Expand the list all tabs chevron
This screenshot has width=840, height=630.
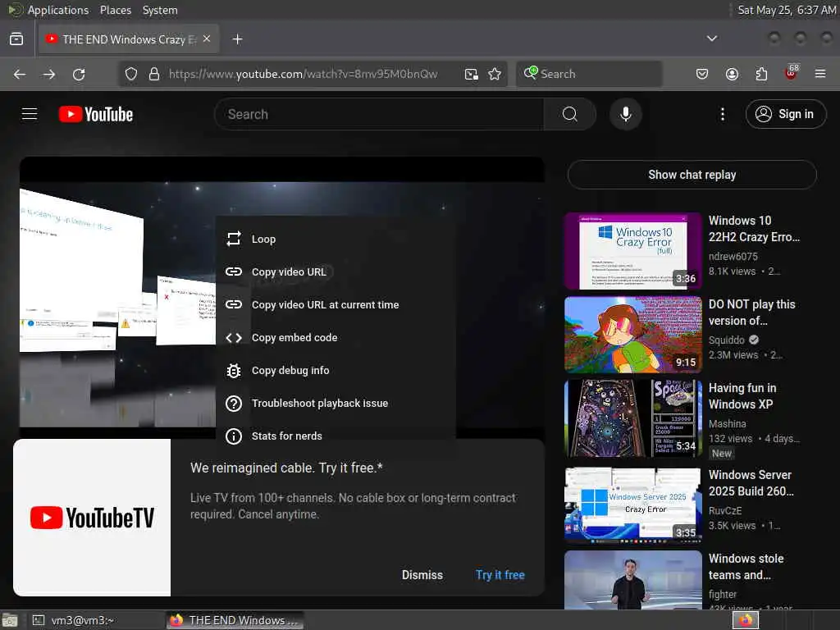(x=711, y=39)
